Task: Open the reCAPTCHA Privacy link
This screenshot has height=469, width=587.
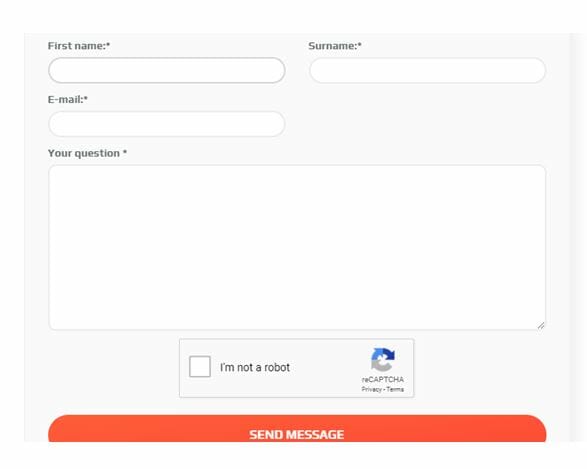Action: 371,389
